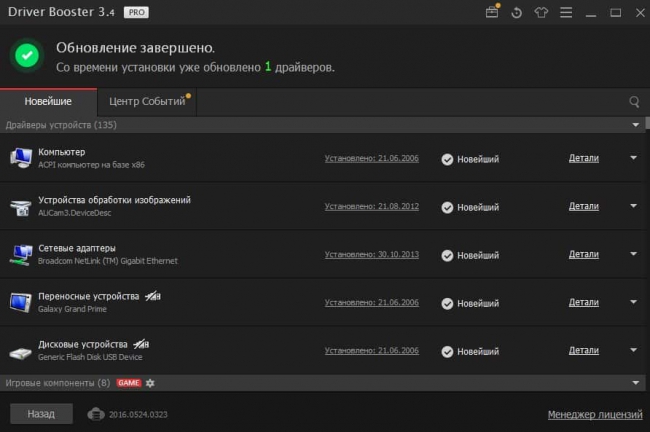650x432 pixels.
Task: Click database version 2016.0524.0323 text
Action: click(x=138, y=415)
